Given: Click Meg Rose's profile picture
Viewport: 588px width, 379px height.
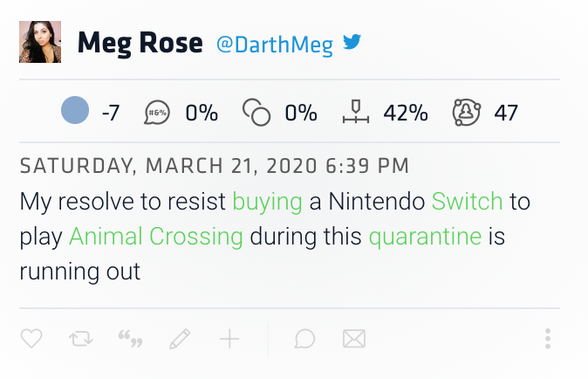Looking at the screenshot, I should click(40, 42).
